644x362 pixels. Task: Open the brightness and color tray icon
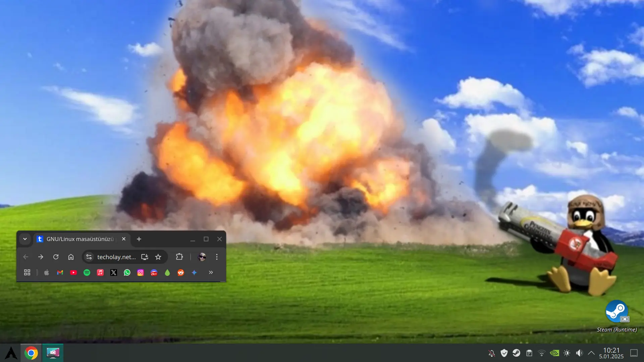click(x=567, y=353)
